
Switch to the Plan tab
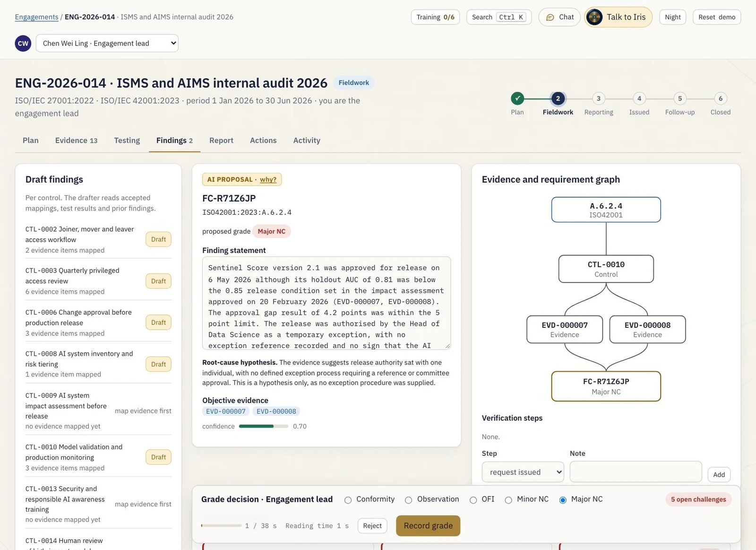pyautogui.click(x=31, y=140)
